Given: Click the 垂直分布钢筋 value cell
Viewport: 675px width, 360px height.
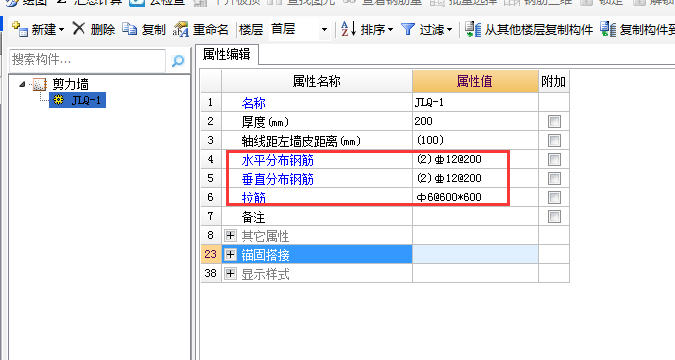Looking at the screenshot, I should 475,178.
